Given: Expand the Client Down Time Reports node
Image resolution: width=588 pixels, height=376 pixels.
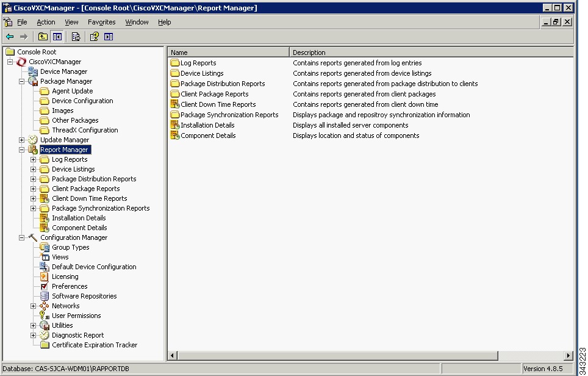Looking at the screenshot, I should pyautogui.click(x=34, y=198).
